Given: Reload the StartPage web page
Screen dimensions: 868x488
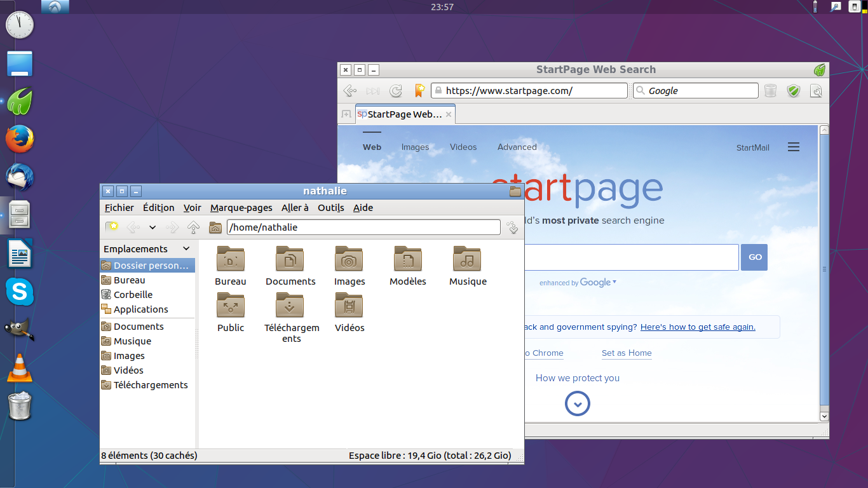Looking at the screenshot, I should (x=396, y=91).
